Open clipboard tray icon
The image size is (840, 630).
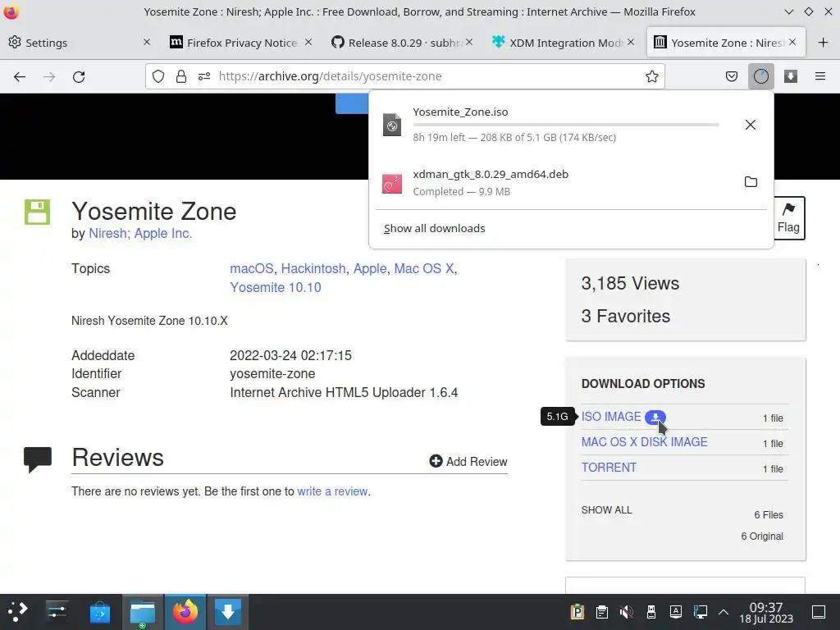coord(601,612)
